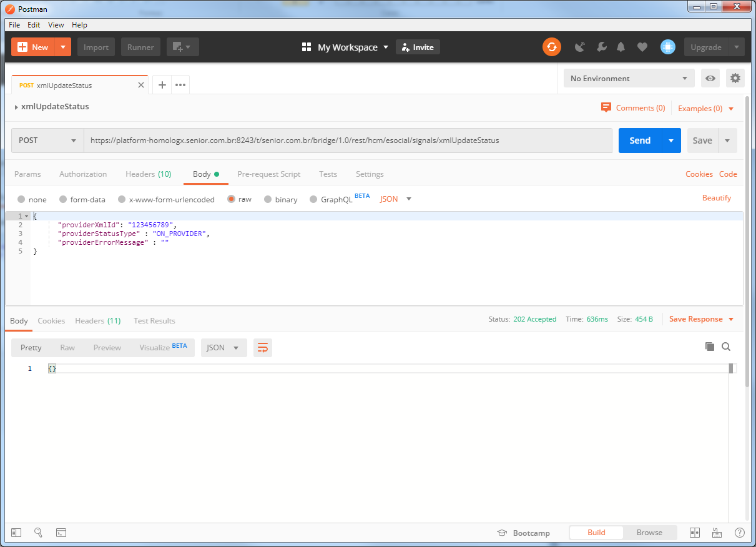
Task: Open a new request tab with plus
Action: 162,85
